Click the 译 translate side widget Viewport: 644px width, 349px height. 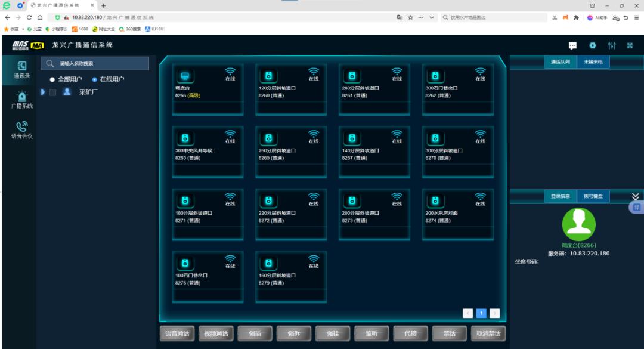[636, 207]
